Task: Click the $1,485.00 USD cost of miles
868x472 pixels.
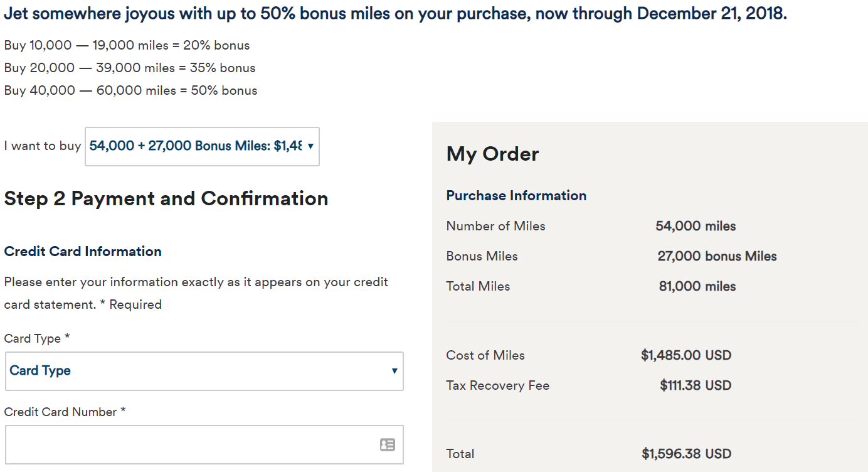Action: pyautogui.click(x=686, y=355)
